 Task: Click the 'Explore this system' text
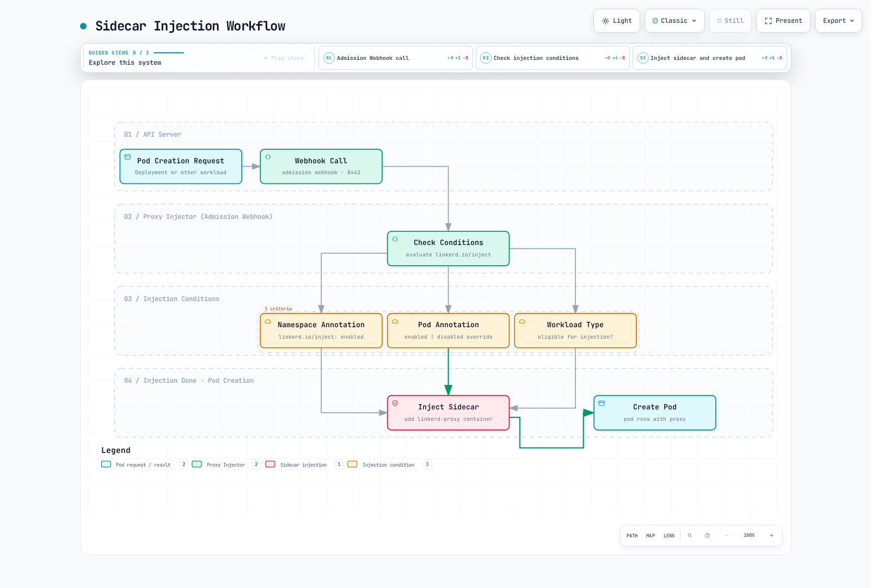tap(125, 63)
